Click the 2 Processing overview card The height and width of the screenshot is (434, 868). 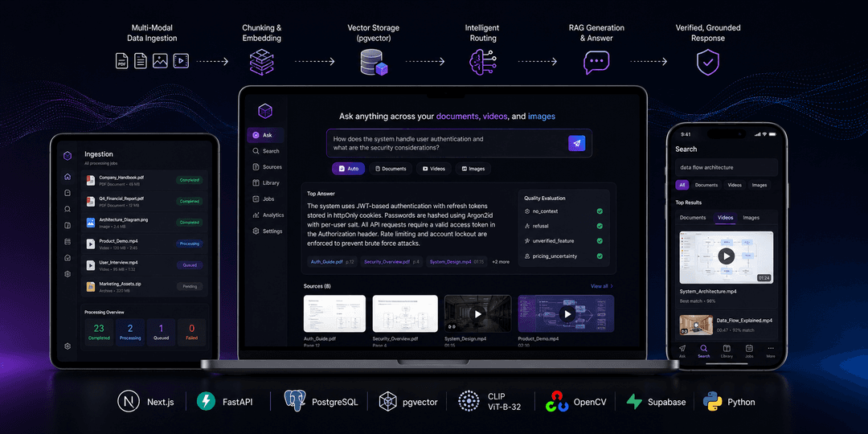pyautogui.click(x=130, y=332)
